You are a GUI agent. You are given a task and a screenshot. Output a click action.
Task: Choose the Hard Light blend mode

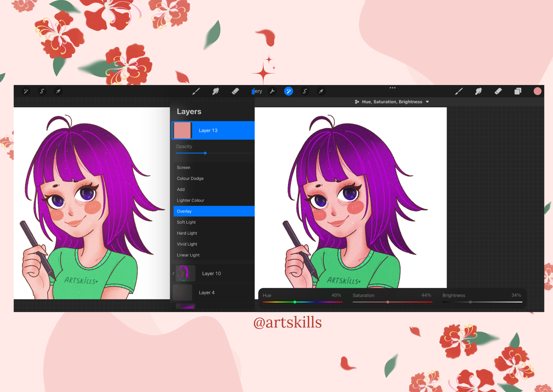214,233
